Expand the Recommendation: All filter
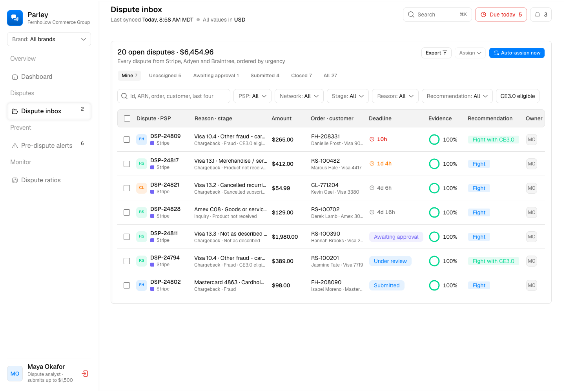This screenshot has width=565, height=392. coord(457,96)
